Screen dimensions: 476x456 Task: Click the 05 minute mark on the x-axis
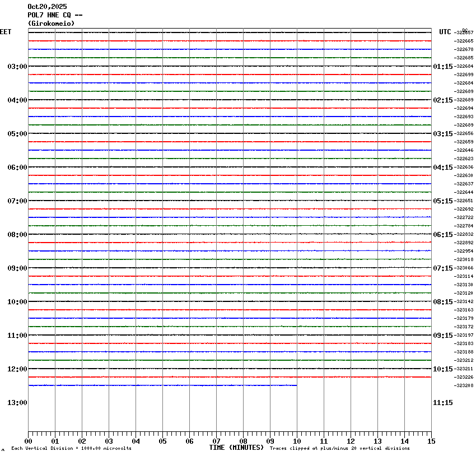pyautogui.click(x=162, y=441)
